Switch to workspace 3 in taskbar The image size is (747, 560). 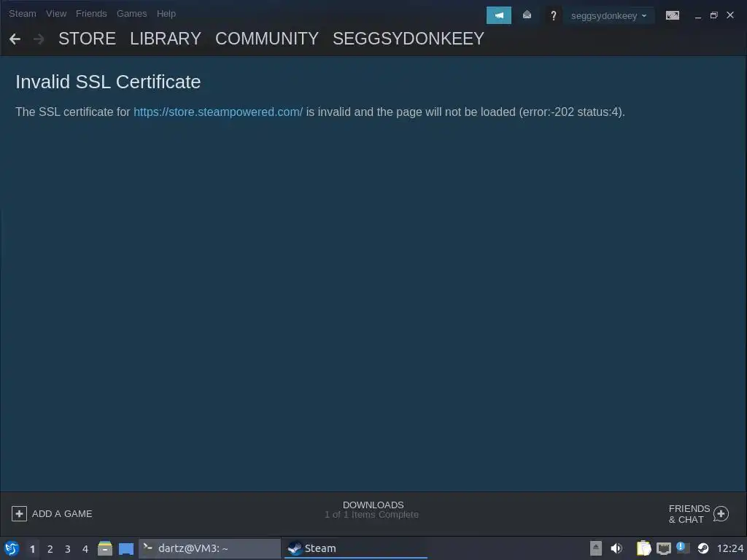click(x=68, y=549)
